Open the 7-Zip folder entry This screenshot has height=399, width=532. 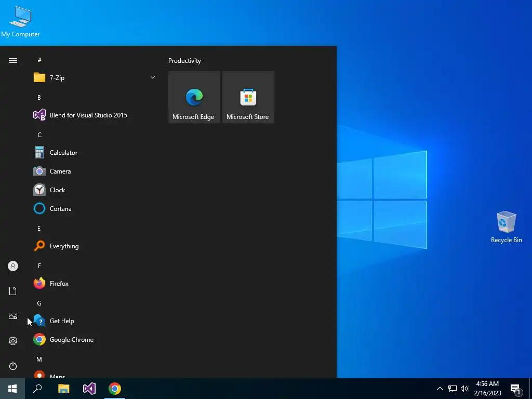[x=95, y=78]
